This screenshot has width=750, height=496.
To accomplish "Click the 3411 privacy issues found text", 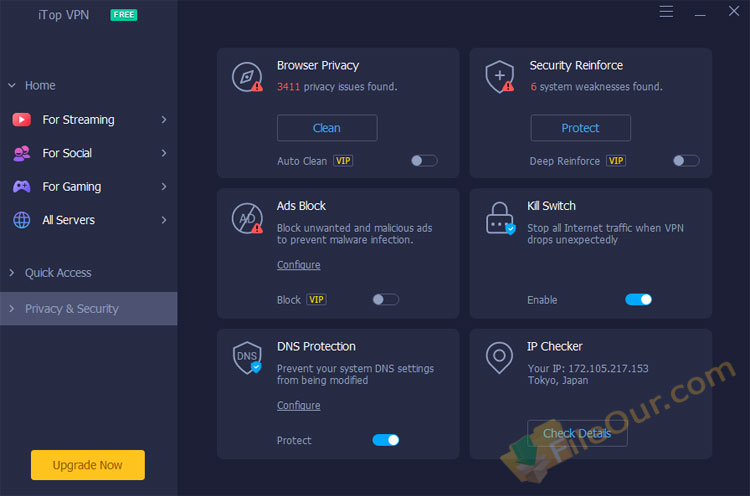I will (x=337, y=87).
